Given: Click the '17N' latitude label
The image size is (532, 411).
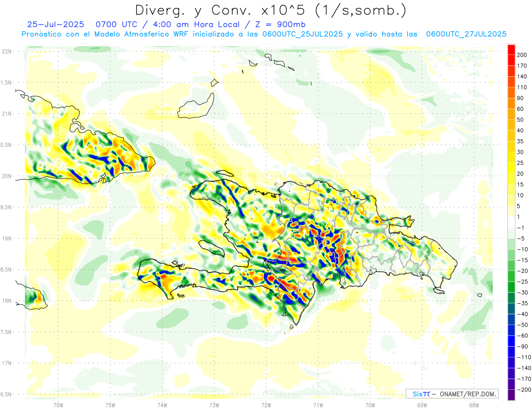Looking at the screenshot, I should 7,363.
